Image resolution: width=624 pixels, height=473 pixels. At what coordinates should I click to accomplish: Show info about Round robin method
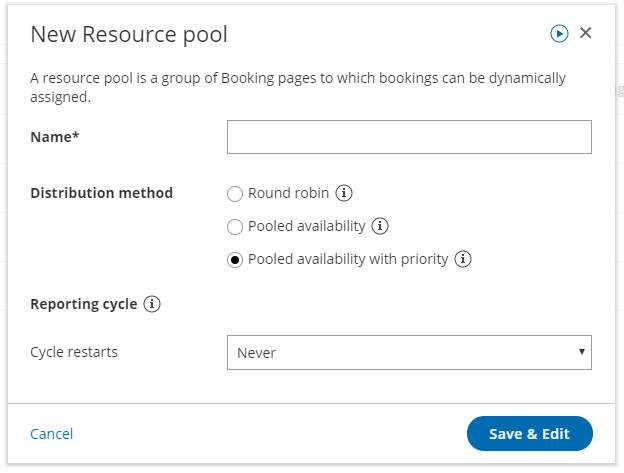pyautogui.click(x=344, y=193)
